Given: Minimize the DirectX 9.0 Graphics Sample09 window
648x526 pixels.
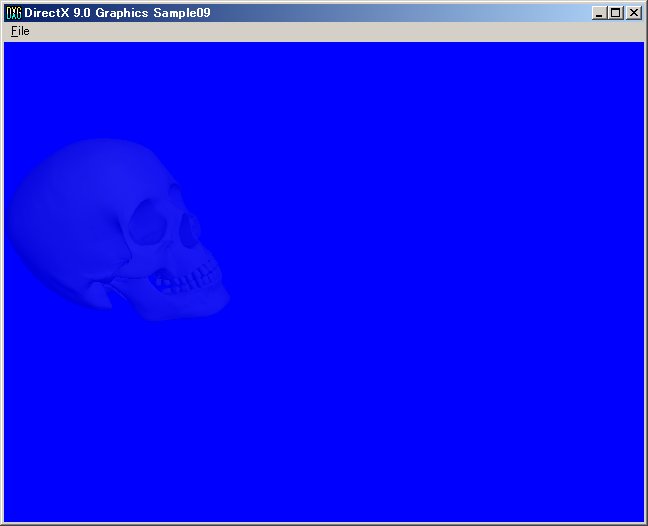Looking at the screenshot, I should 598,13.
